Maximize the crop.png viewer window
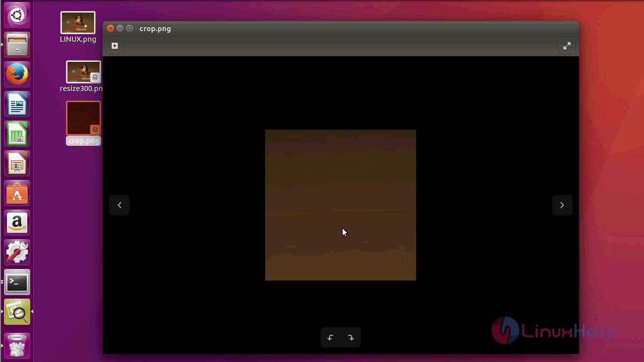Viewport: 644px width, 362px height. click(129, 29)
